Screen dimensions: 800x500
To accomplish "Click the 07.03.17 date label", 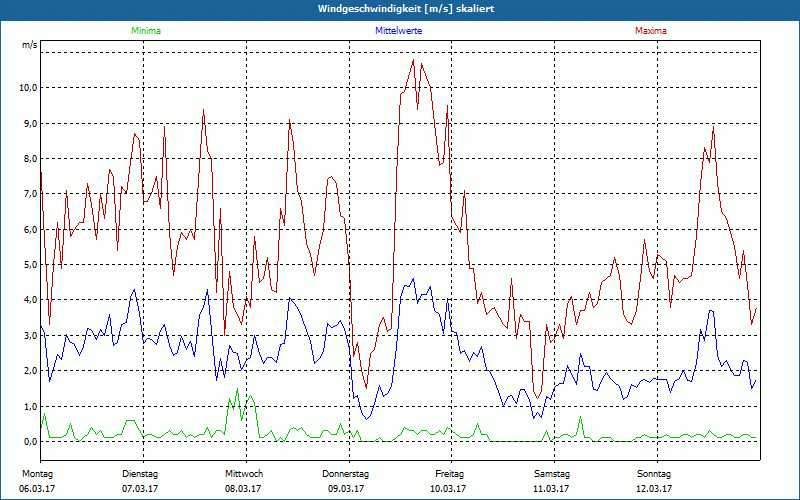I will [x=140, y=489].
